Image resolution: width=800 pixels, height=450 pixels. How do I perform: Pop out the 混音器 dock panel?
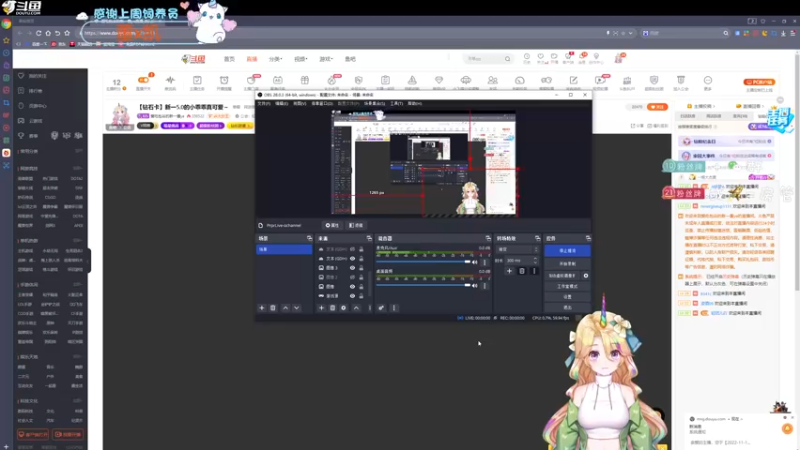coord(488,238)
